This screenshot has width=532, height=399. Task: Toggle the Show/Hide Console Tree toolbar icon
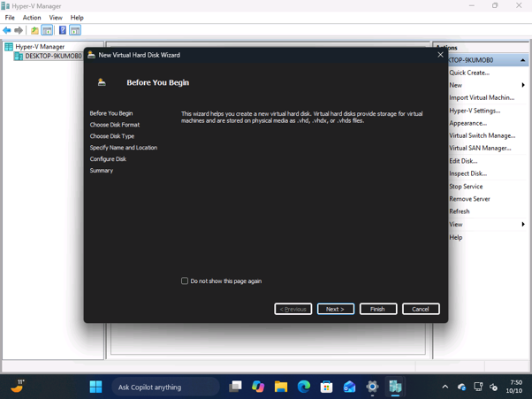[x=47, y=30]
